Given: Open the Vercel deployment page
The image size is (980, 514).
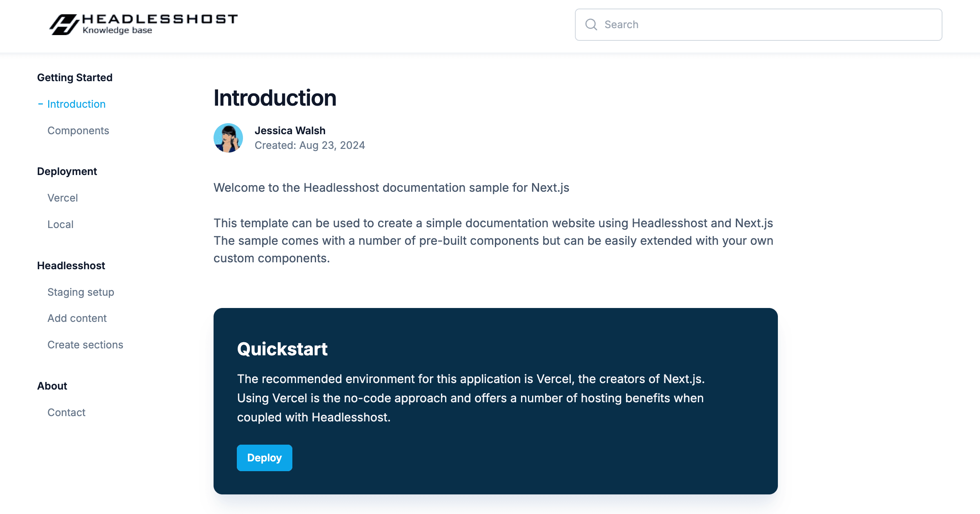Looking at the screenshot, I should point(62,198).
